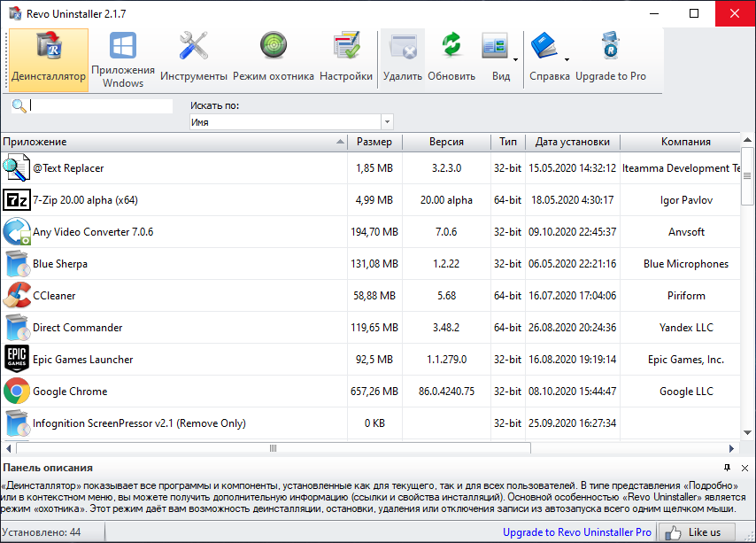Select the CCleaner icon
This screenshot has width=756, height=543.
tap(17, 296)
